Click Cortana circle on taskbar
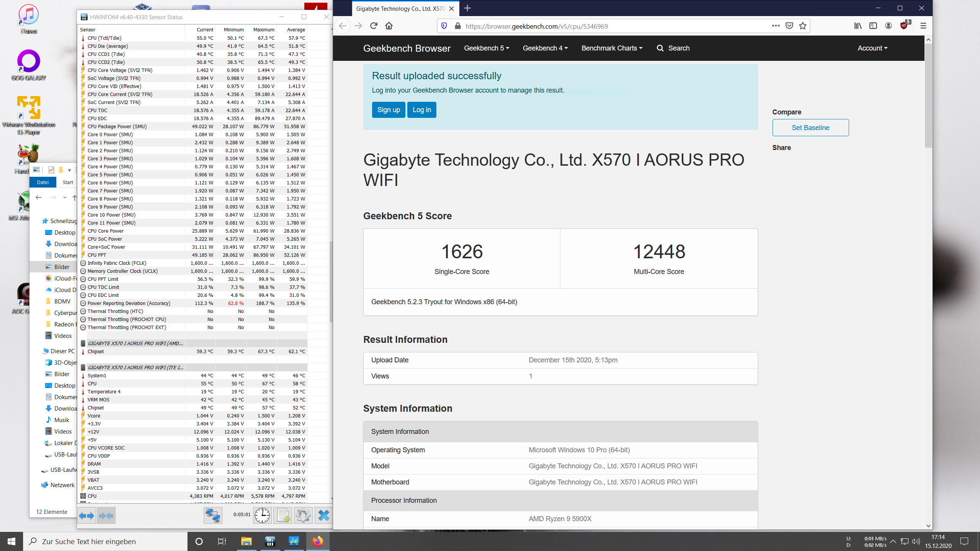The width and height of the screenshot is (980, 551). coord(199,541)
